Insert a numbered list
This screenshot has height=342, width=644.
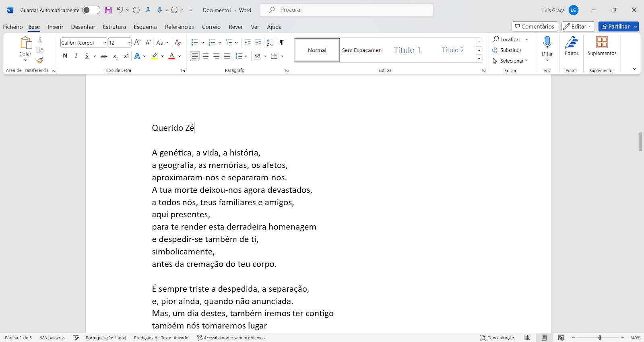[212, 42]
